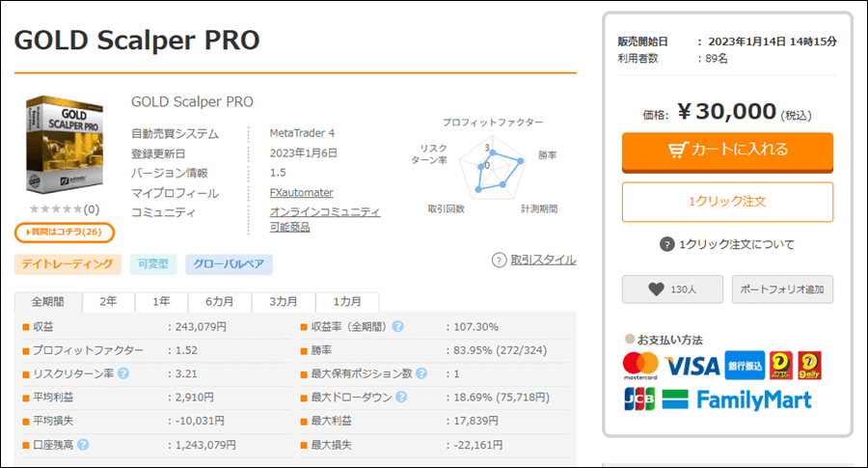Click the radar chart of performance metrics
This screenshot has height=468, width=868.
pyautogui.click(x=492, y=168)
